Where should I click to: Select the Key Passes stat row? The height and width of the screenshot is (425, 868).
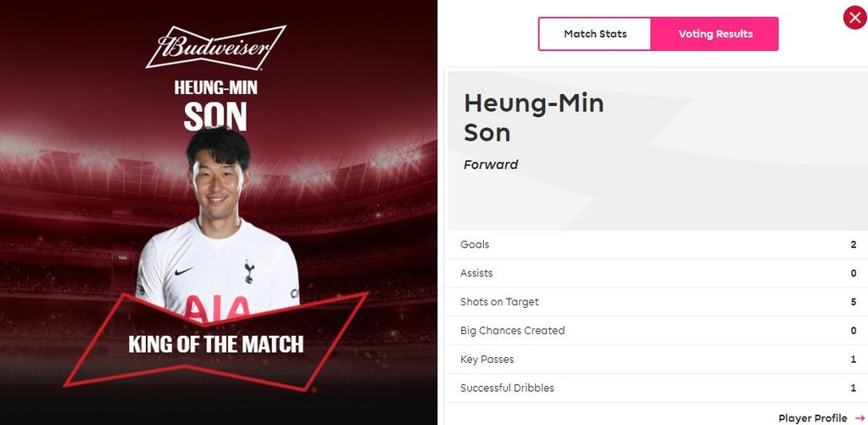click(x=656, y=360)
